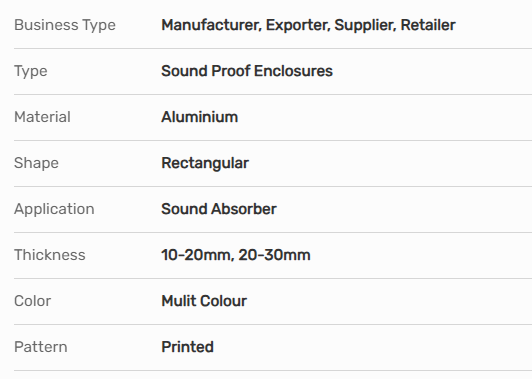Select the Sound Absorber value

(219, 209)
